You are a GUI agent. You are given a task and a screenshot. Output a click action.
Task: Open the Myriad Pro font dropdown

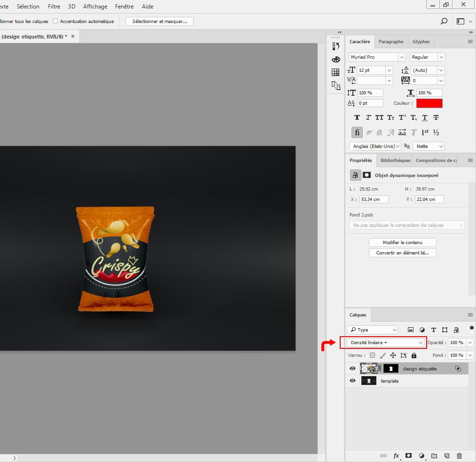tap(402, 57)
